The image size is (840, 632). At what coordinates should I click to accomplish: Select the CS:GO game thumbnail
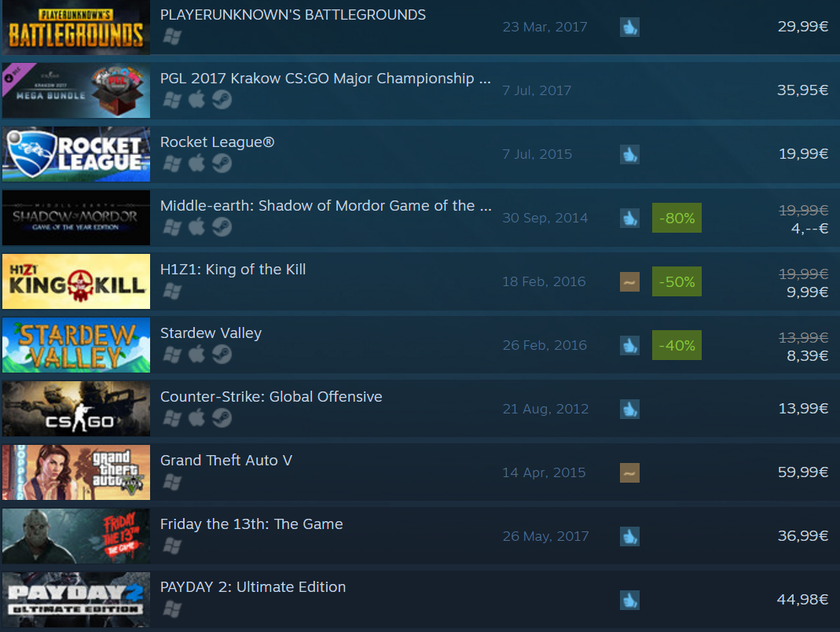pos(76,409)
